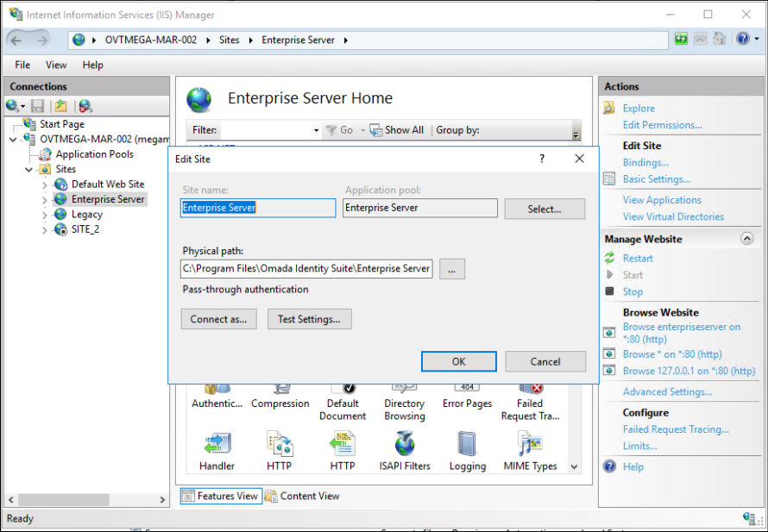Click Browse 127.0.0.1 on *:80 link
Screen dimensions: 768x532
tap(689, 371)
